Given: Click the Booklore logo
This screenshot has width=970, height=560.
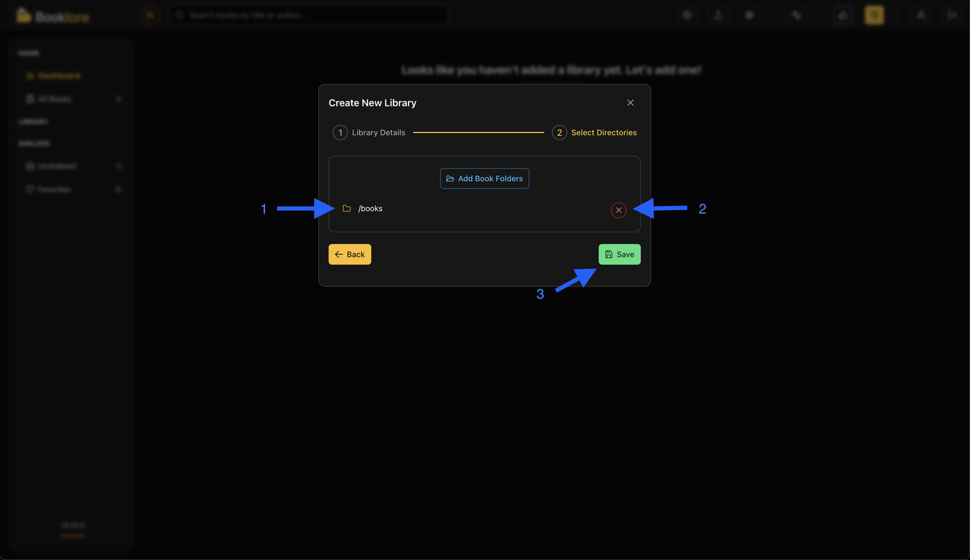Looking at the screenshot, I should (x=53, y=16).
